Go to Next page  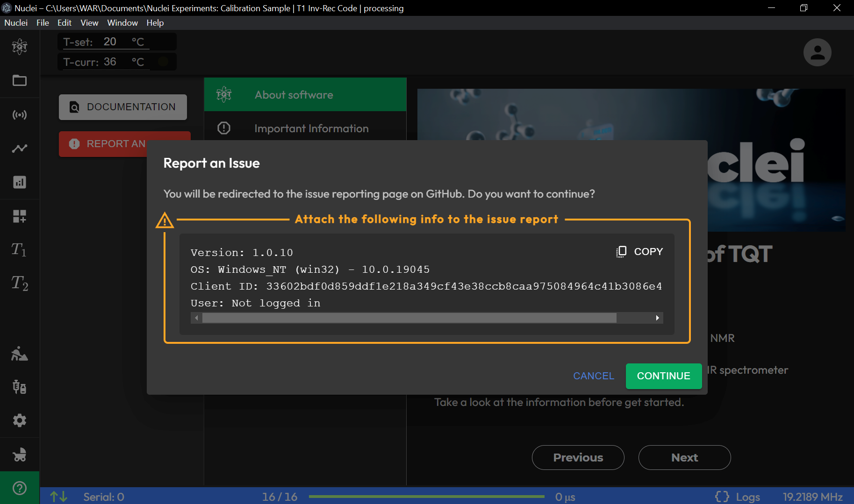pyautogui.click(x=685, y=458)
